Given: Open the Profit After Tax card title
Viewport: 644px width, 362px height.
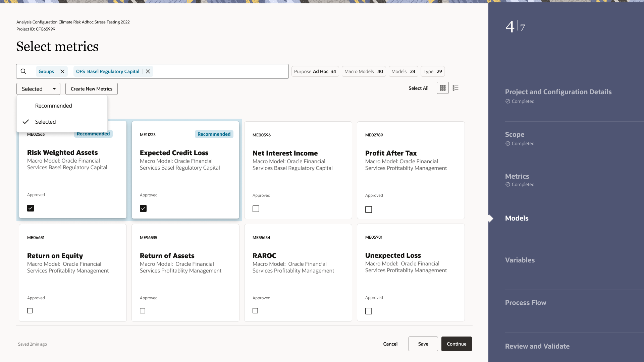Looking at the screenshot, I should click(391, 153).
